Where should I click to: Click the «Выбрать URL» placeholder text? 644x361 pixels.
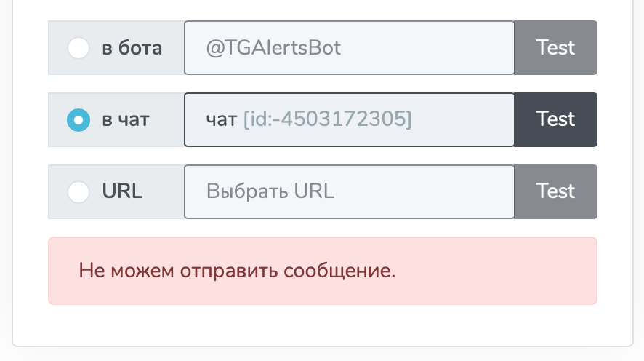[x=270, y=191]
